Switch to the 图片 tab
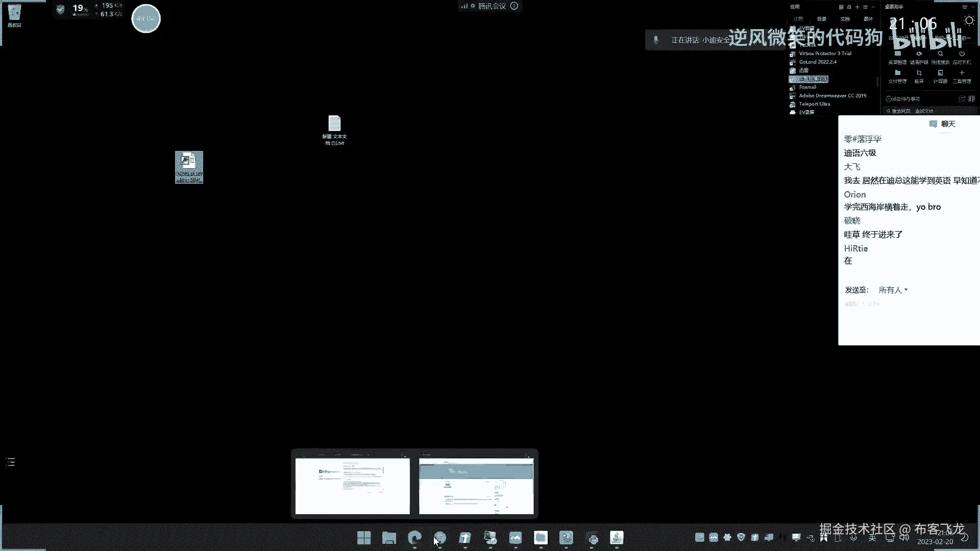Screen dimensions: 980x551 click(x=868, y=19)
